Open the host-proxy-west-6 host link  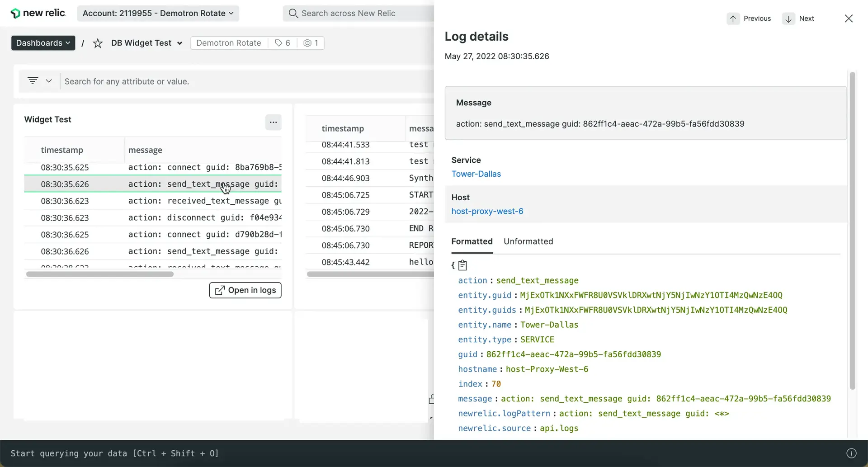(x=487, y=212)
